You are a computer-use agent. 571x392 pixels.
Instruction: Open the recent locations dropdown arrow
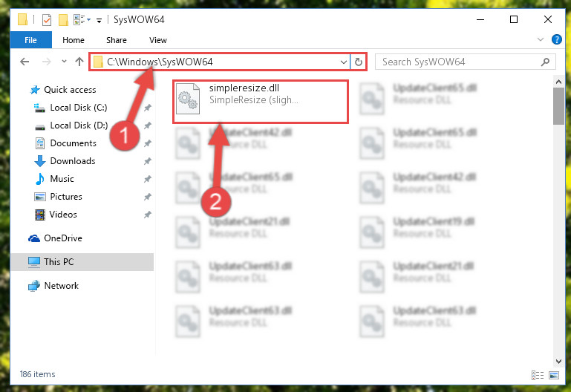point(64,62)
